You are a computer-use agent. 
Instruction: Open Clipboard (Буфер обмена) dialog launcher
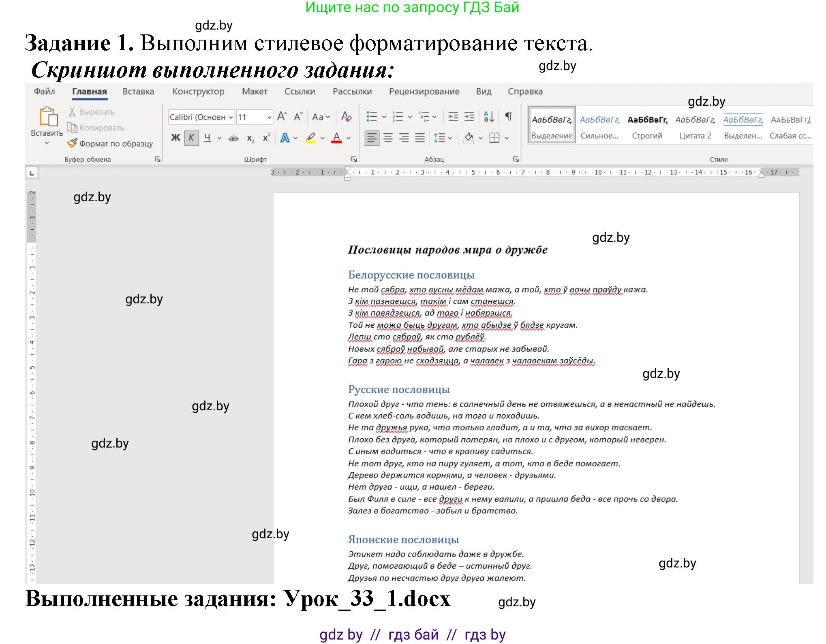point(157,159)
